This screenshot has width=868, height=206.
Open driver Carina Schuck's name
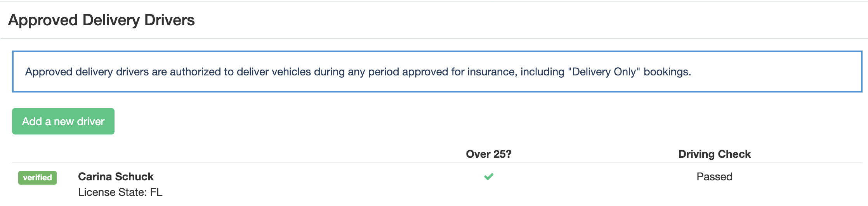pos(116,177)
